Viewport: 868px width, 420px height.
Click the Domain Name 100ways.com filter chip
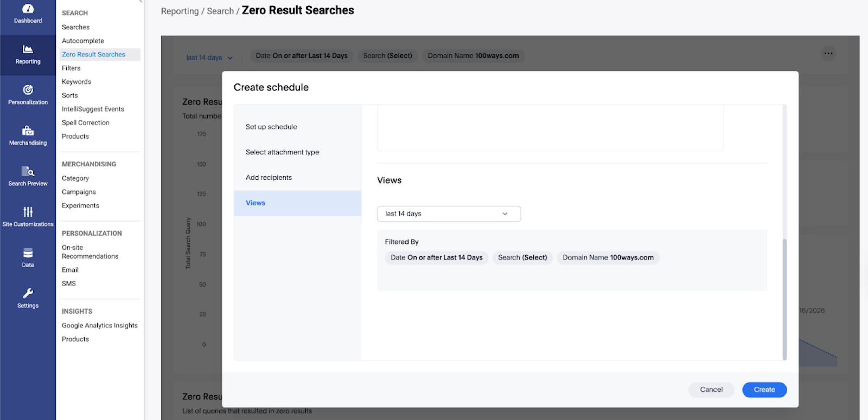[608, 258]
